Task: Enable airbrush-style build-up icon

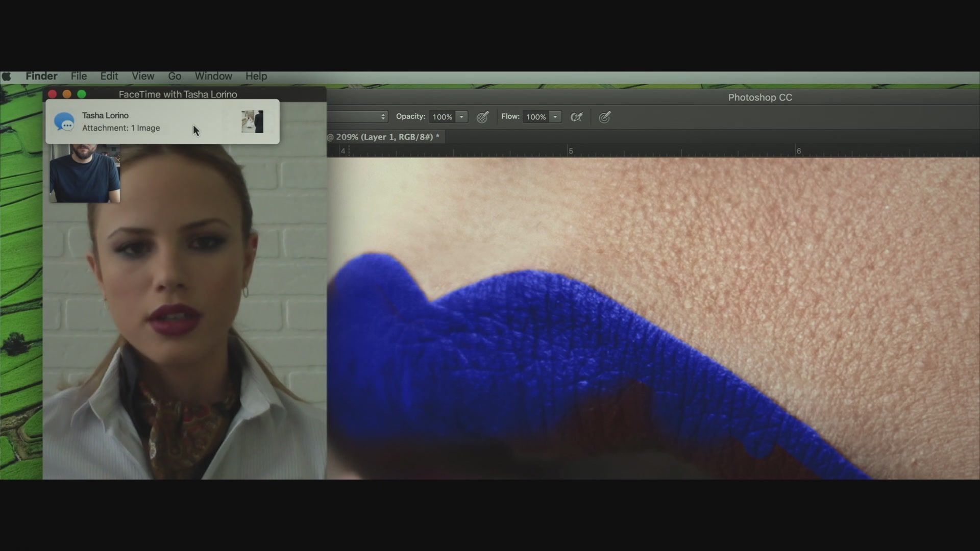Action: [x=577, y=117]
